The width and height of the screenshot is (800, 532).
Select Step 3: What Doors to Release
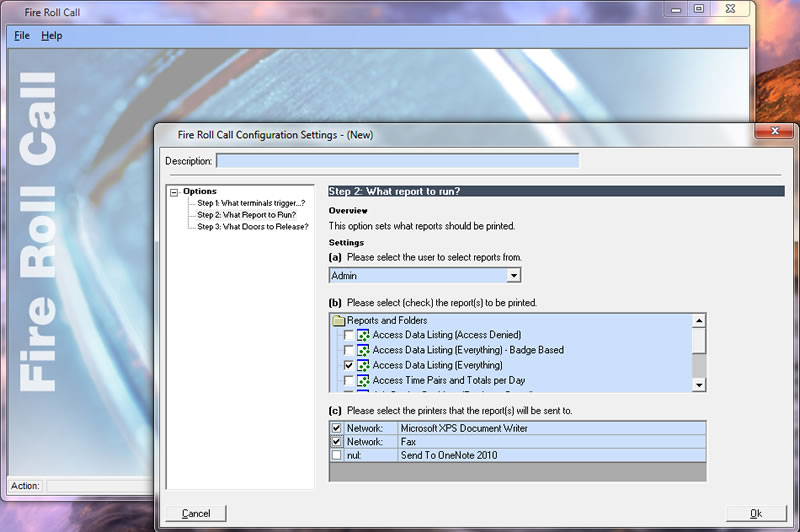252,226
